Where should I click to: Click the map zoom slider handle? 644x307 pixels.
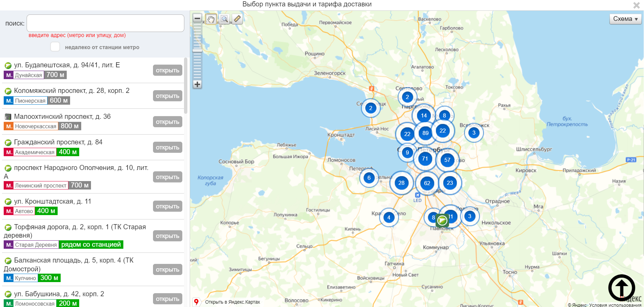pyautogui.click(x=197, y=51)
